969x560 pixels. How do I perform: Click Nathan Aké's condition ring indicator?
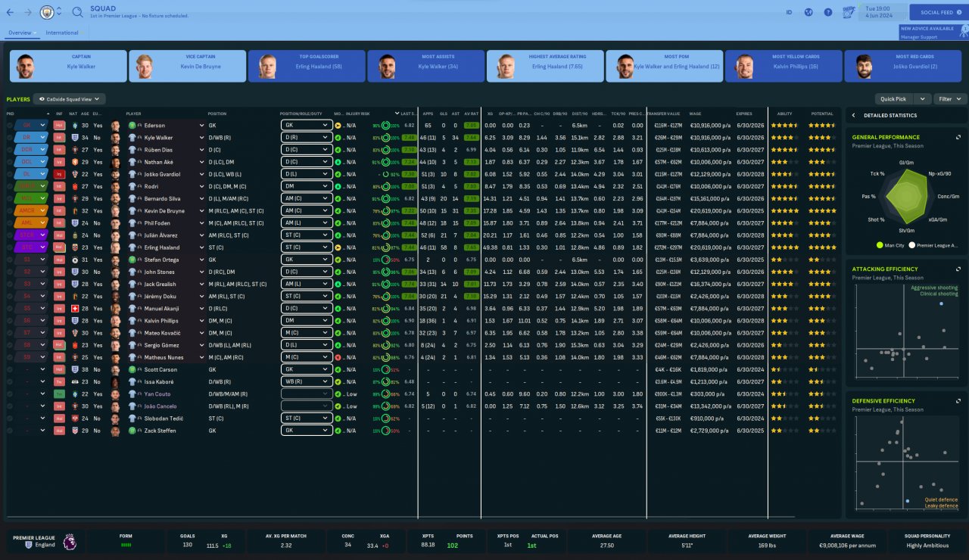click(386, 162)
